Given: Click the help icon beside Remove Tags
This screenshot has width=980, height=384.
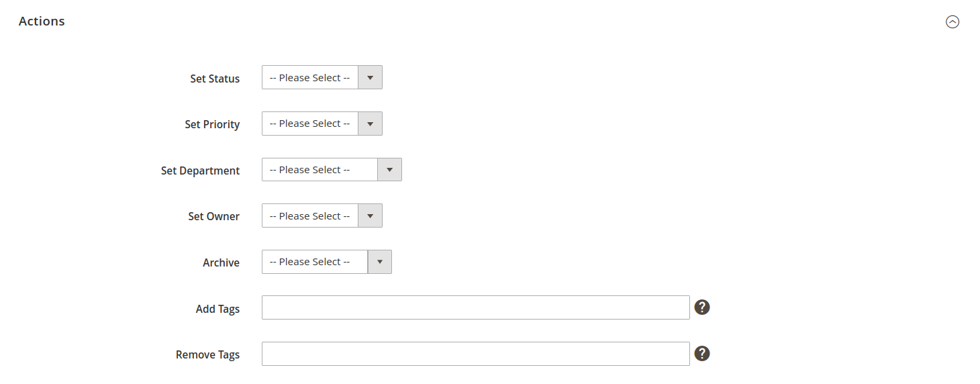Looking at the screenshot, I should click(x=702, y=354).
